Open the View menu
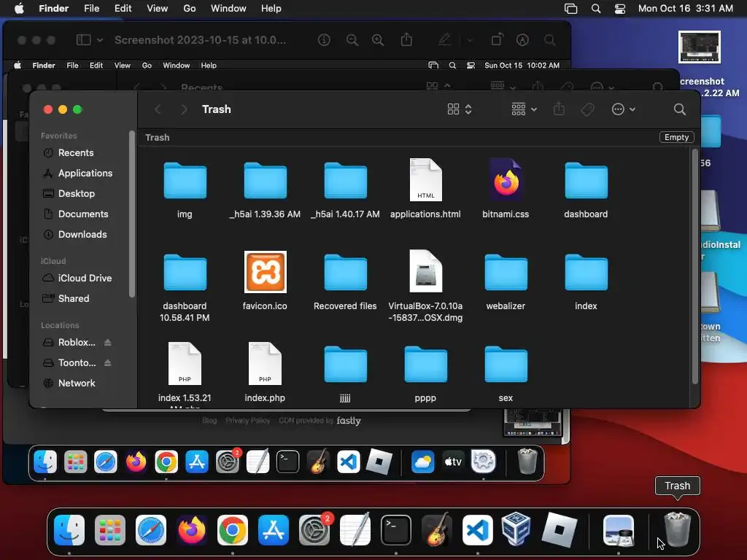Viewport: 747px width, 560px height. (x=158, y=9)
